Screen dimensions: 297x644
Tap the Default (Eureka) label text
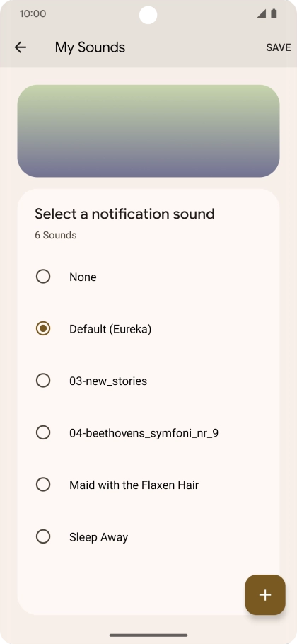point(110,329)
